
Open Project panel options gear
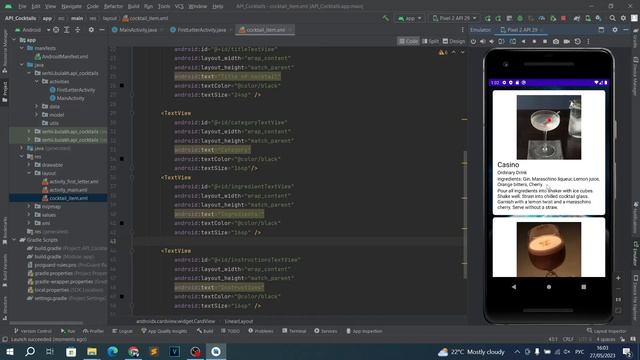click(91, 30)
